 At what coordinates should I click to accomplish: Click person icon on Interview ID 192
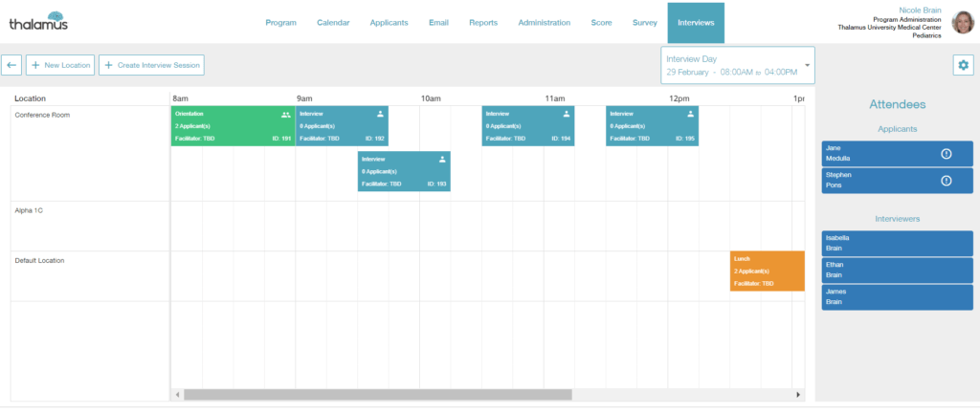(x=380, y=114)
